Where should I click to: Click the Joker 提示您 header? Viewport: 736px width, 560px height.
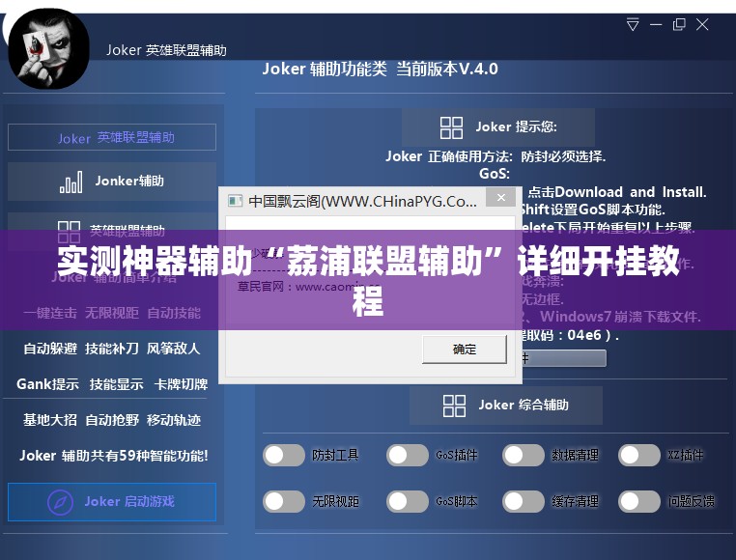pyautogui.click(x=498, y=127)
